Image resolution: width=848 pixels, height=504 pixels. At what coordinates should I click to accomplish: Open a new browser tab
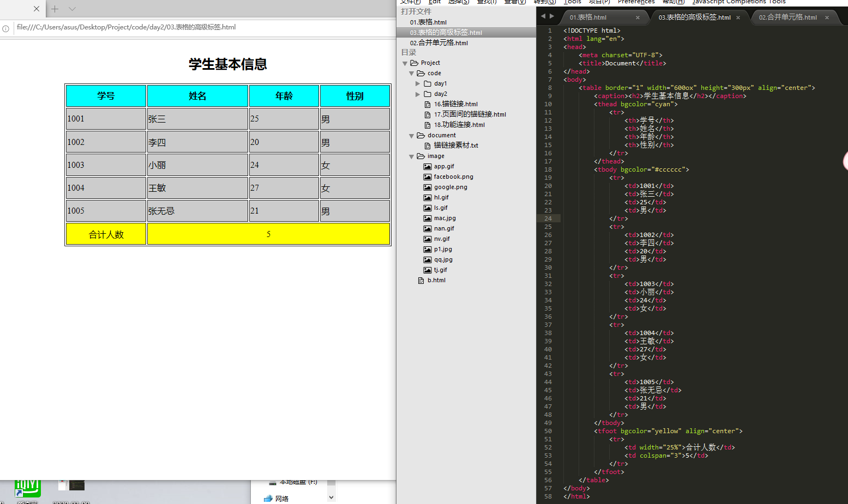(x=55, y=9)
